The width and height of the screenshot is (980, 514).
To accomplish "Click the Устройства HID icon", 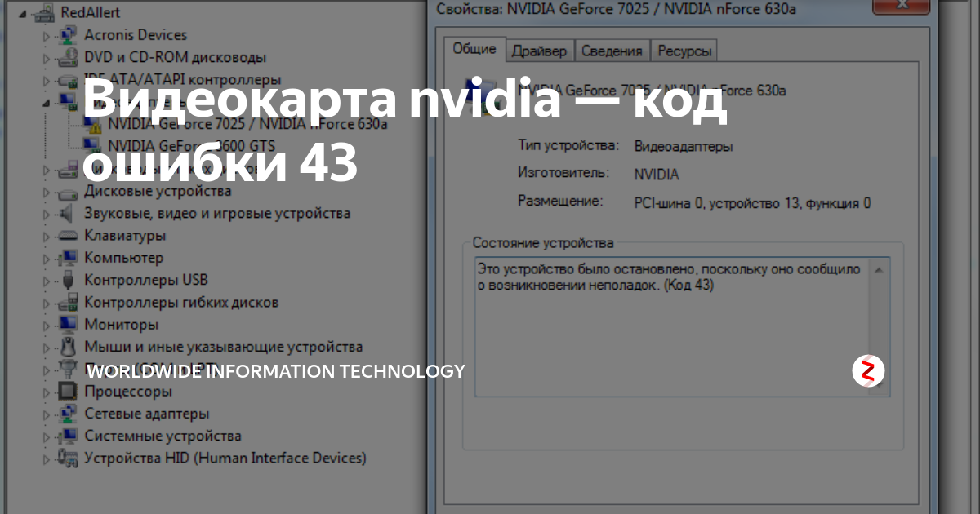I will click(69, 459).
